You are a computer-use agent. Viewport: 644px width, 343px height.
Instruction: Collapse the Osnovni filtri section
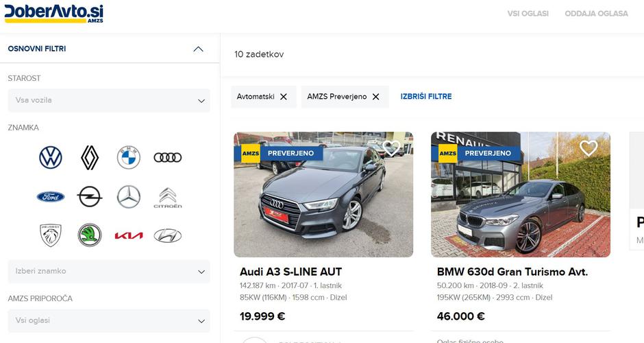199,49
